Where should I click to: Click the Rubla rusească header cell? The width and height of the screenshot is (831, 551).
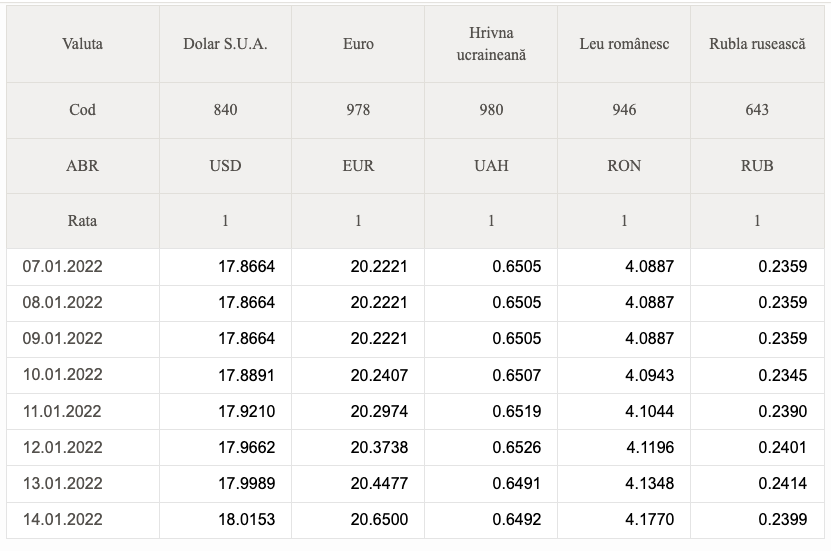coord(757,44)
